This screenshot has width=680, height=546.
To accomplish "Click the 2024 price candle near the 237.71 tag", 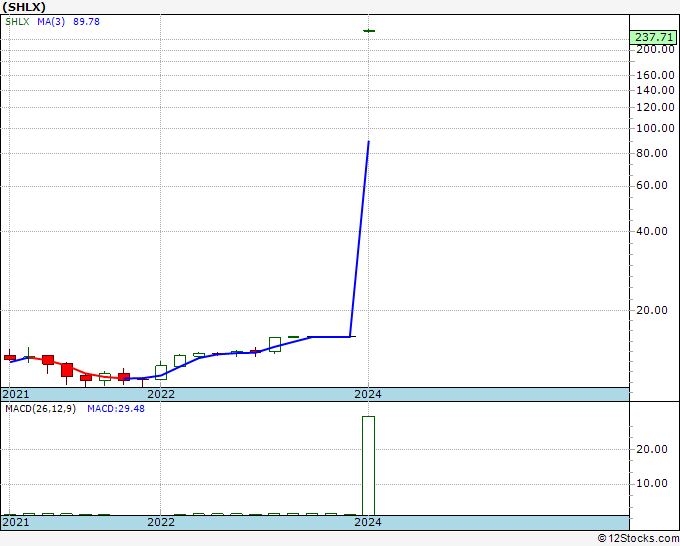I will point(369,31).
